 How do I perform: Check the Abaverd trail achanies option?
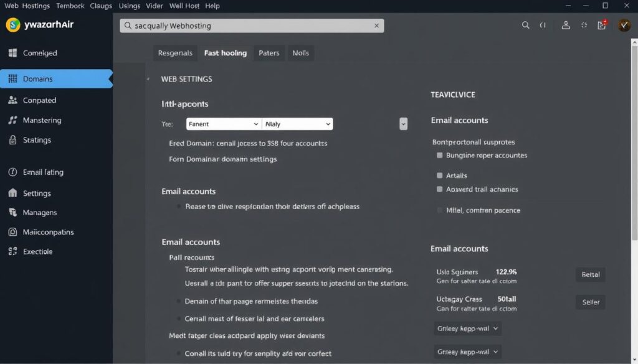[439, 189]
